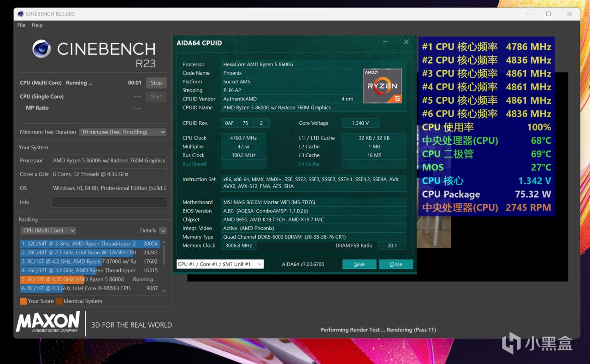Minimize the AIDA64 CPUID window
Image resolution: width=590 pixels, height=364 pixels.
[x=385, y=42]
